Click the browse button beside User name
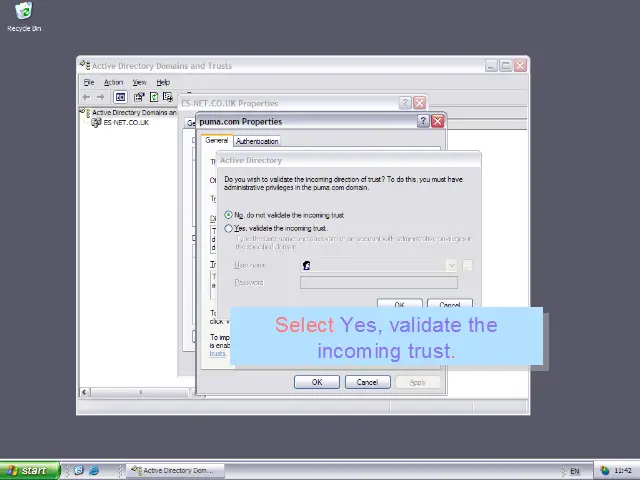The height and width of the screenshot is (480, 640). (467, 265)
